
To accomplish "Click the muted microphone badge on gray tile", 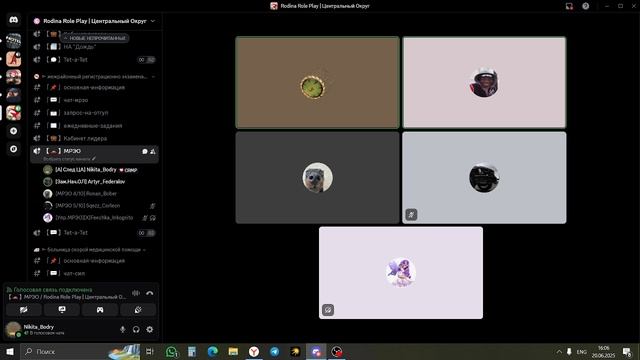I will 411,214.
